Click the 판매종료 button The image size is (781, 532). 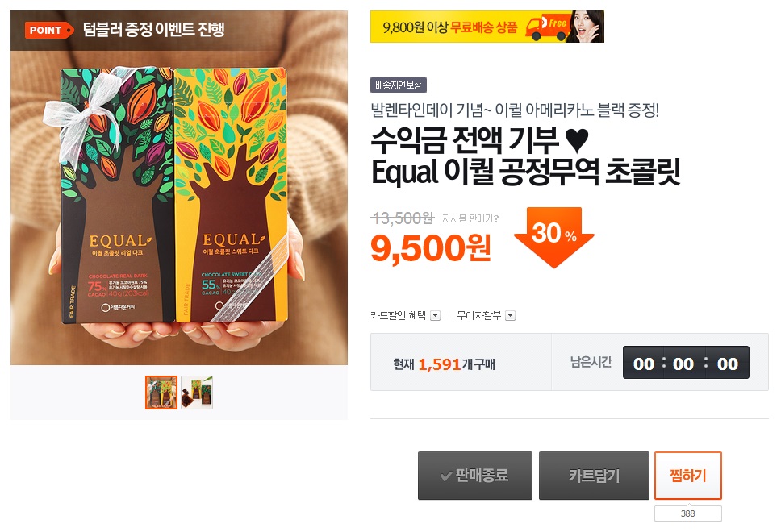coord(475,476)
